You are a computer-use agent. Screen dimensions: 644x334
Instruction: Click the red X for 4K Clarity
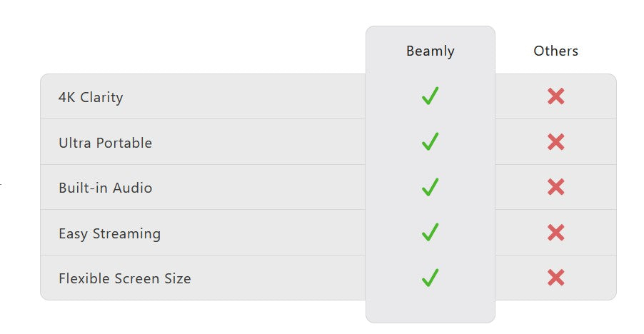[x=555, y=96]
